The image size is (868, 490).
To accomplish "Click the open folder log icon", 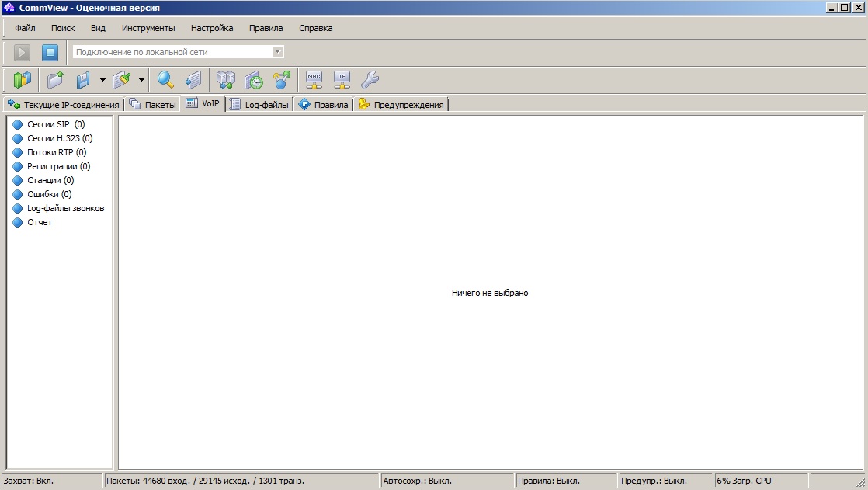I will [x=55, y=80].
